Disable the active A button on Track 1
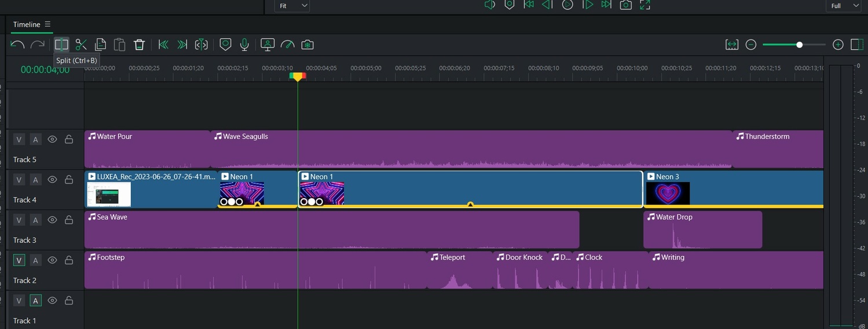The height and width of the screenshot is (329, 868). tap(35, 301)
